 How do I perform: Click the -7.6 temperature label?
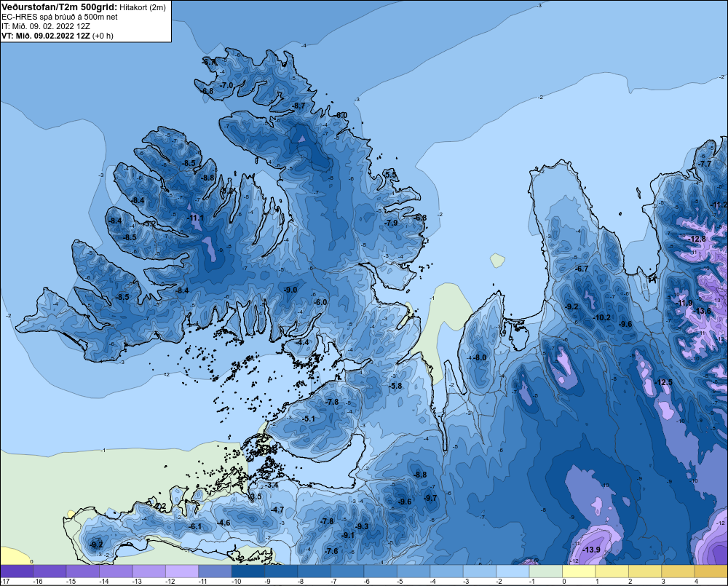click(331, 551)
